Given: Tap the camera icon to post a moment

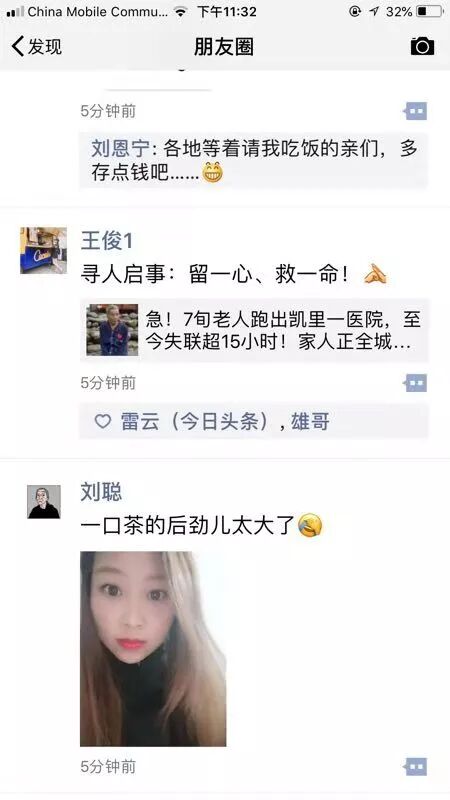Looking at the screenshot, I should point(422,46).
